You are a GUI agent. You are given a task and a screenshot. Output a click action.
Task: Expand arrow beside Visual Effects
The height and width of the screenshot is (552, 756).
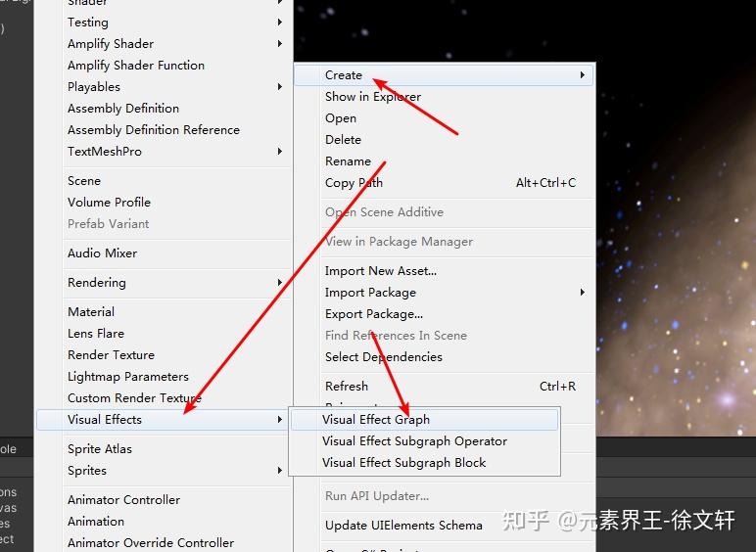[x=280, y=420]
